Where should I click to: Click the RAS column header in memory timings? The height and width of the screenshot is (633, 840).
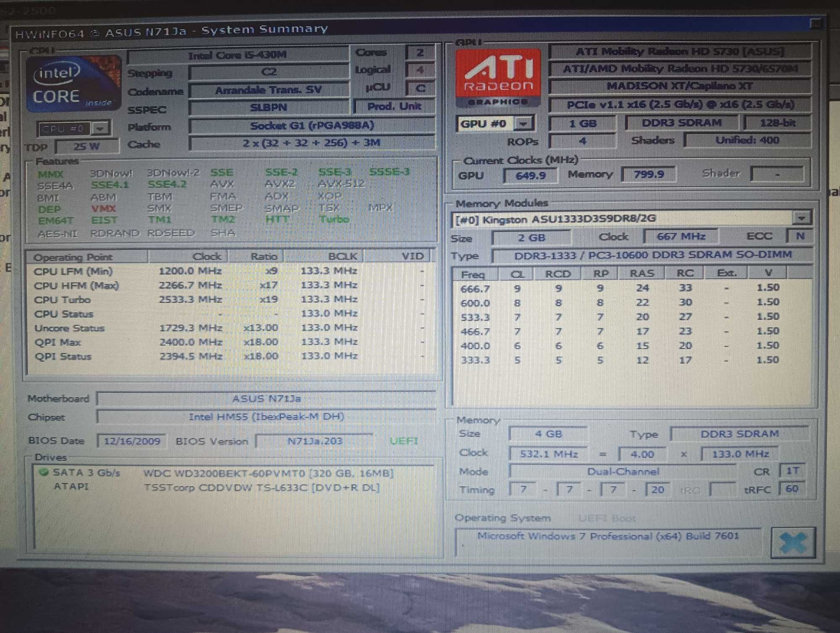[x=641, y=273]
